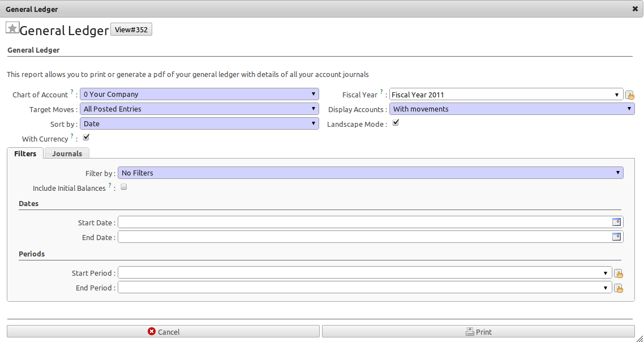Click End Period lookup icon
The width and height of the screenshot is (644, 342).
point(619,289)
